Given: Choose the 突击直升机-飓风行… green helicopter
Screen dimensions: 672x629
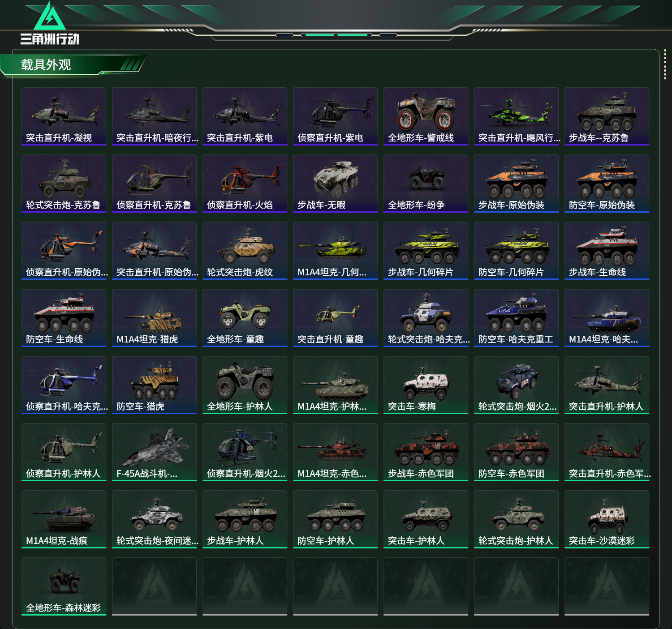Looking at the screenshot, I should tap(517, 116).
